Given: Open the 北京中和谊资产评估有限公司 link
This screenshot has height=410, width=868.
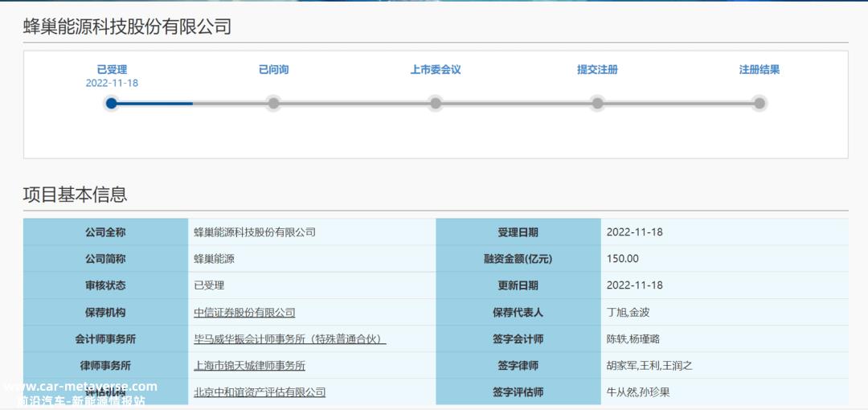Looking at the screenshot, I should point(260,392).
